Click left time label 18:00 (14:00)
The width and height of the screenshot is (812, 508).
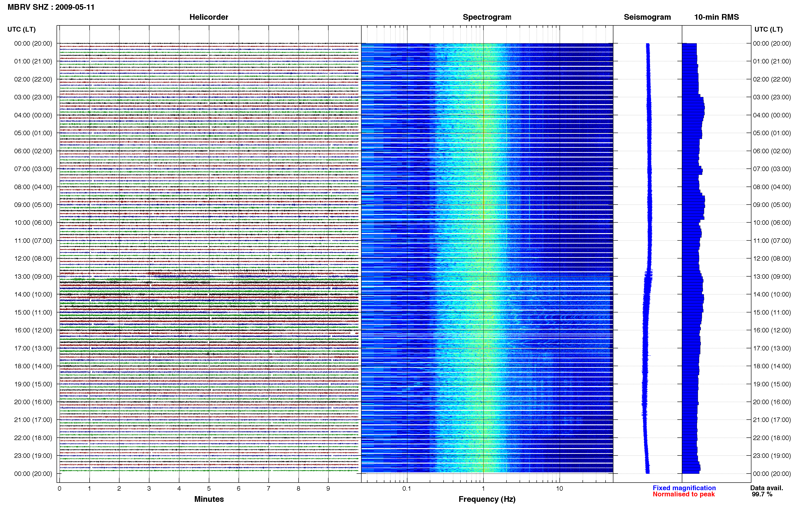point(33,366)
